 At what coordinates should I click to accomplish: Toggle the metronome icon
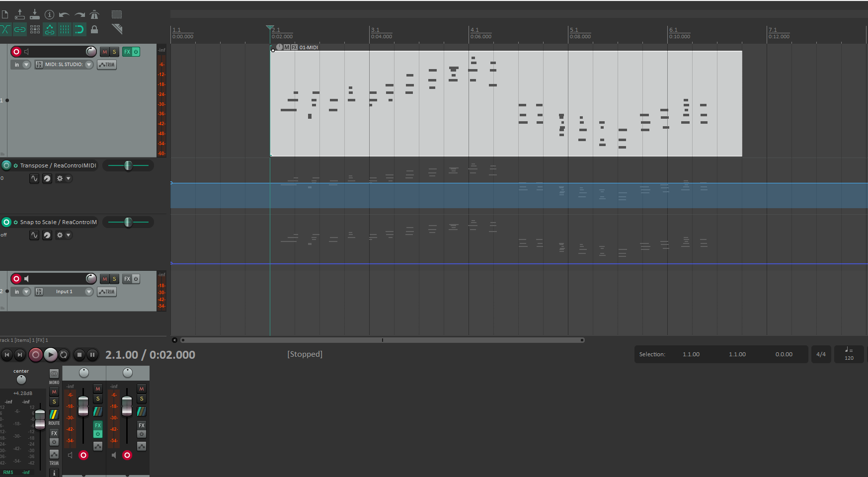(94, 14)
